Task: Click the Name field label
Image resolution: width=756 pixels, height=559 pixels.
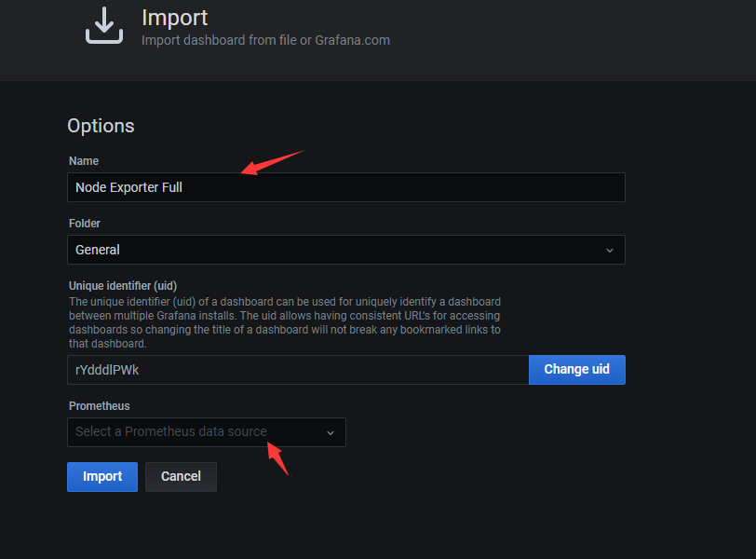Action: click(84, 161)
